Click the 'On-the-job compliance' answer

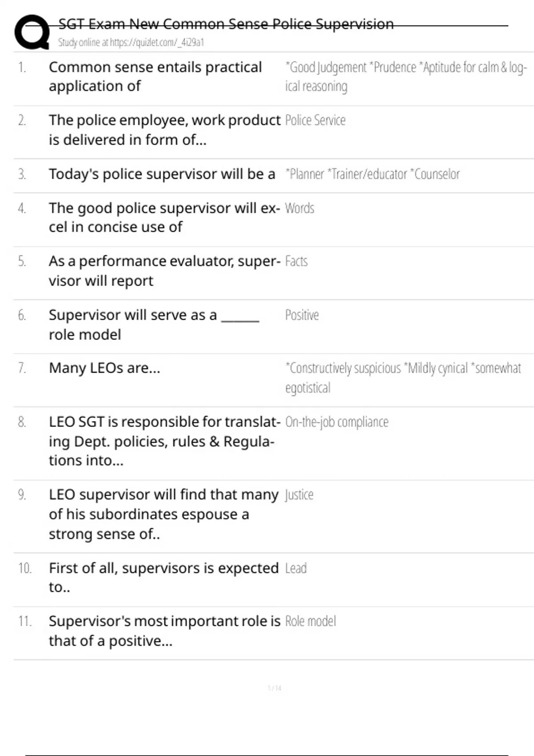point(336,422)
